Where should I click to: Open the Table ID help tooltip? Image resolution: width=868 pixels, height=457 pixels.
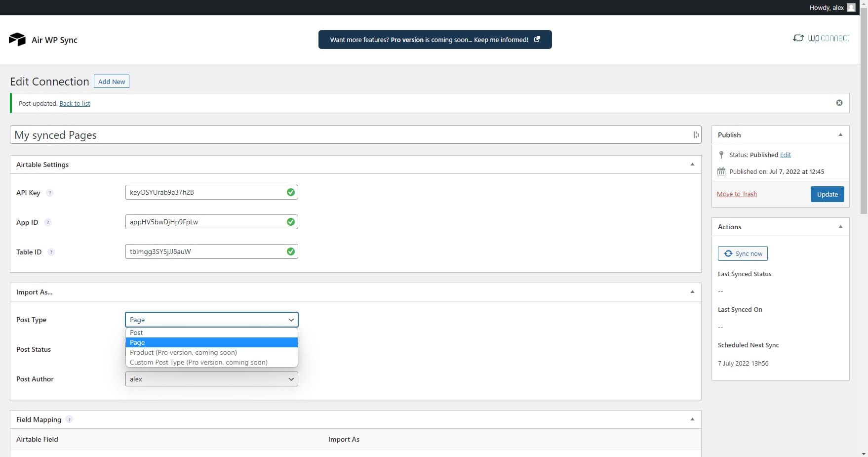pos(51,252)
